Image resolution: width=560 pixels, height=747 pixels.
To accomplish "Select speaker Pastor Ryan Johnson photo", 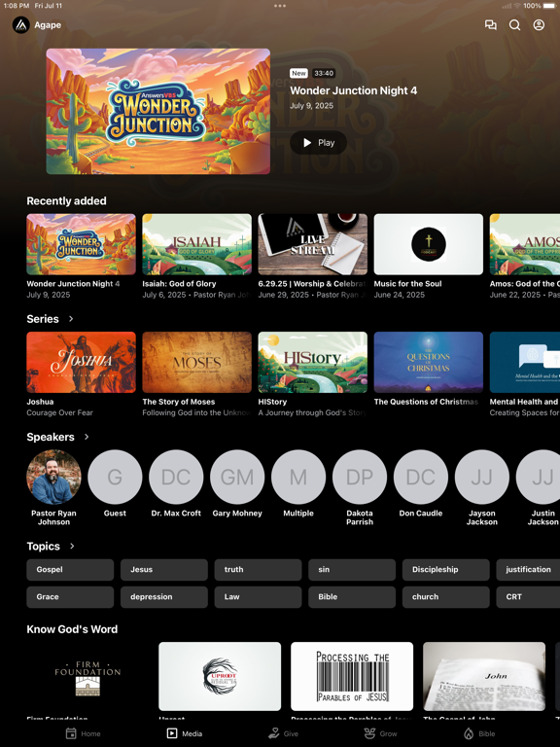I will pos(53,477).
